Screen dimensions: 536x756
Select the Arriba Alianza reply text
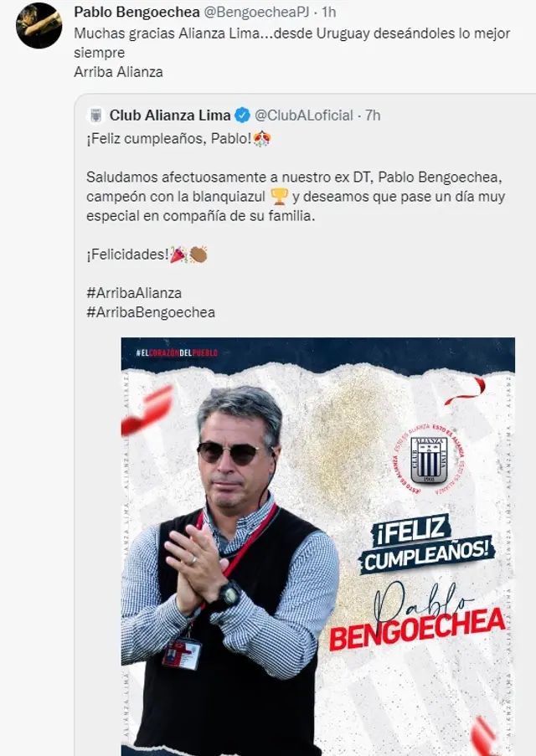[x=118, y=72]
